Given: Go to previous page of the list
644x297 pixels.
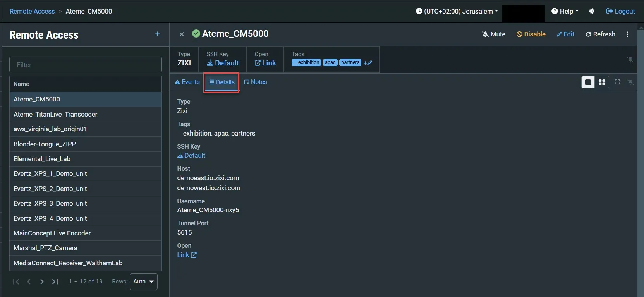Looking at the screenshot, I should coord(29,282).
